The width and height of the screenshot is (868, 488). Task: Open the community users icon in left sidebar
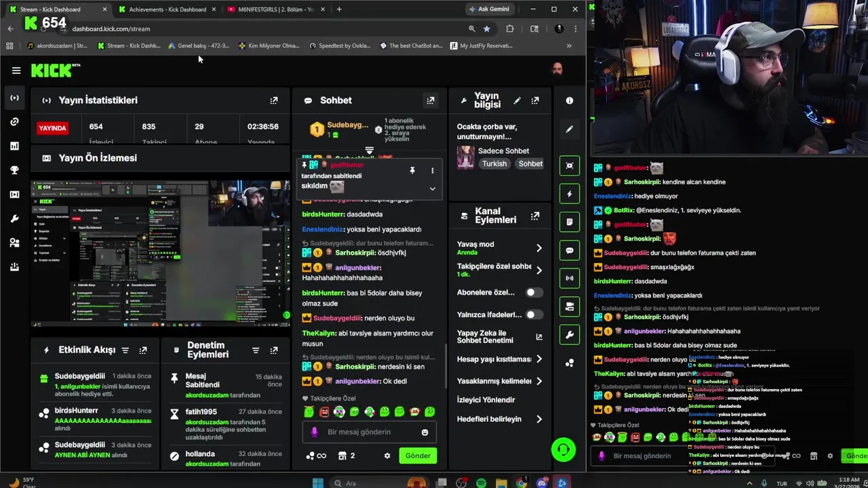(14, 243)
